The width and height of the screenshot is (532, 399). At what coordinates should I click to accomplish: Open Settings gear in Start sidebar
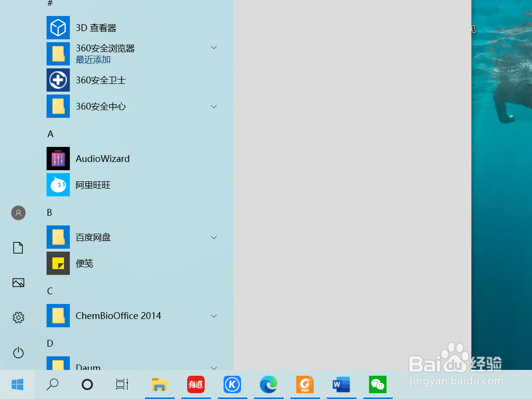(x=18, y=318)
